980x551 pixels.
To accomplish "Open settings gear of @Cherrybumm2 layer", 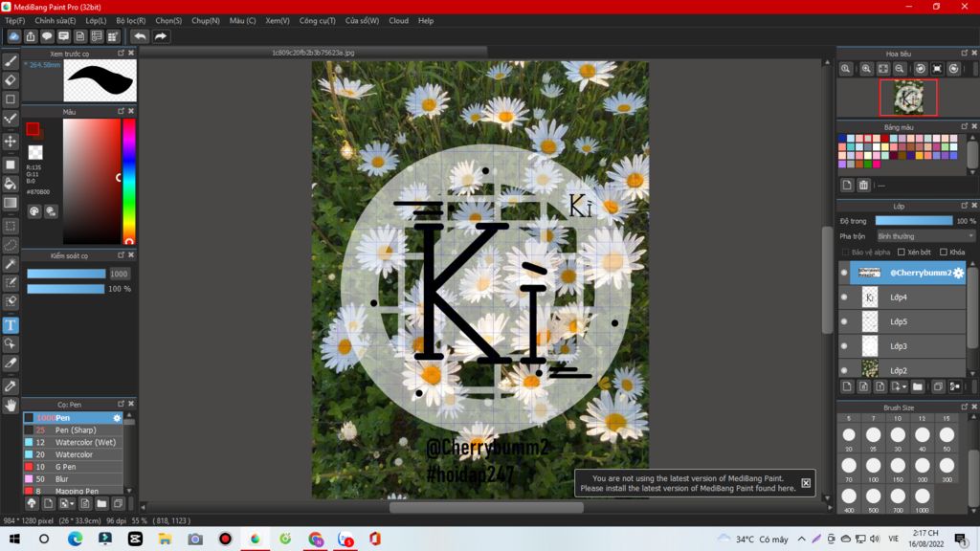I will [x=959, y=273].
